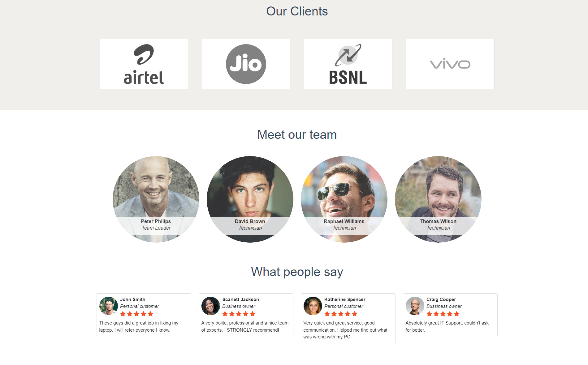The image size is (588, 365).
Task: Click Raphael Williams team member photo
Action: click(x=344, y=199)
